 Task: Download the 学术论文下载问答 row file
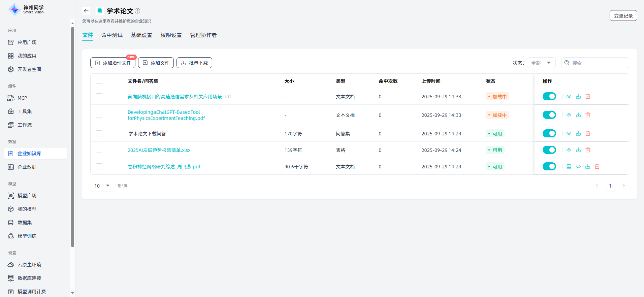point(578,133)
